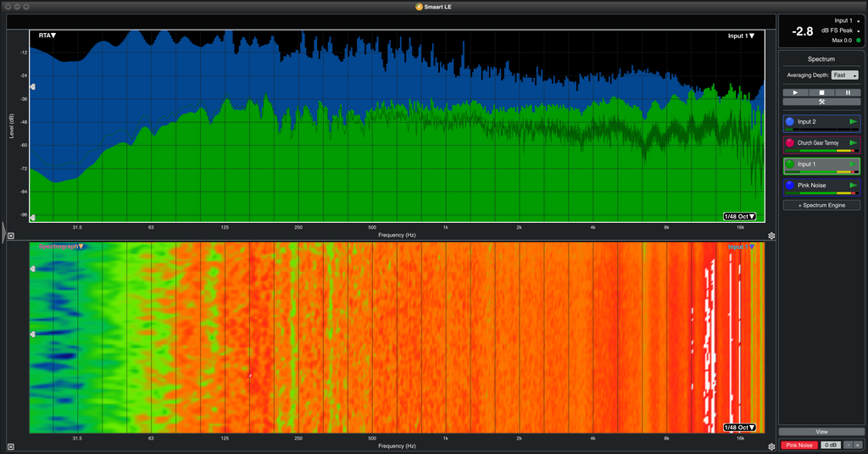This screenshot has height=454, width=868.
Task: Click the Level (dB) axis label
Action: click(x=11, y=126)
